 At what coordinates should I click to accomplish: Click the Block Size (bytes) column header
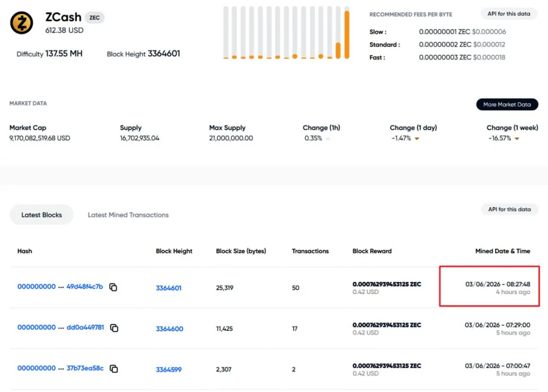tap(241, 251)
